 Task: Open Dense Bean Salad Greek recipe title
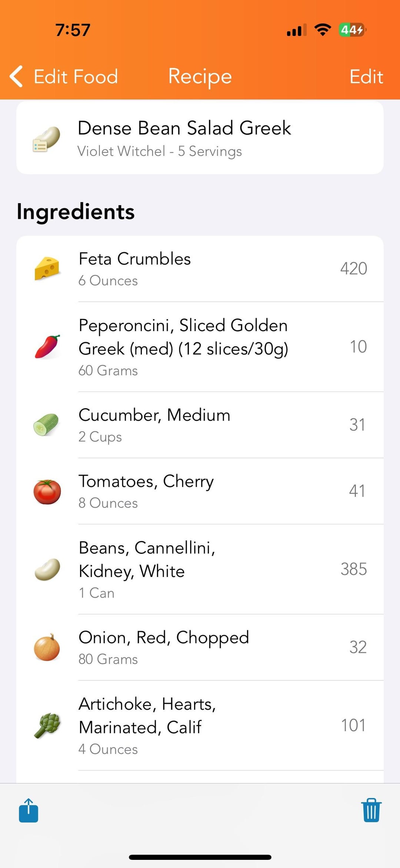184,128
